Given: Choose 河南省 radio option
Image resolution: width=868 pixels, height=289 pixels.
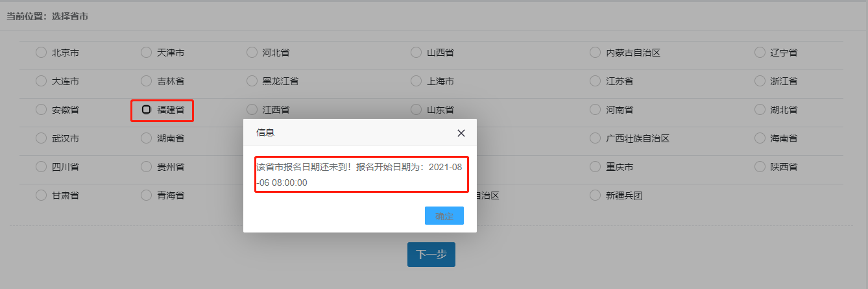Looking at the screenshot, I should 595,110.
